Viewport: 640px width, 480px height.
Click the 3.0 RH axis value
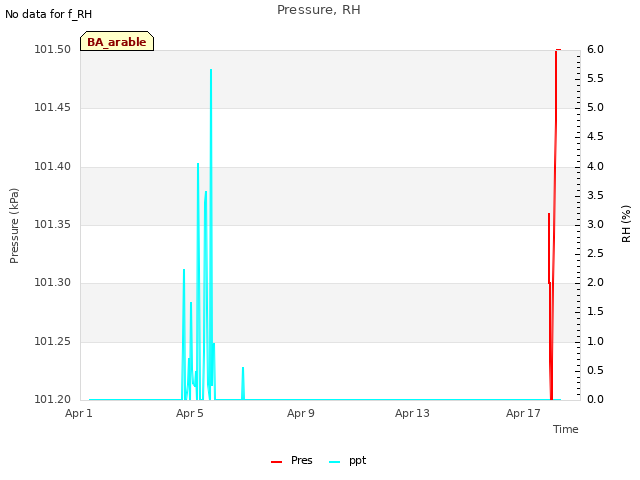(595, 224)
